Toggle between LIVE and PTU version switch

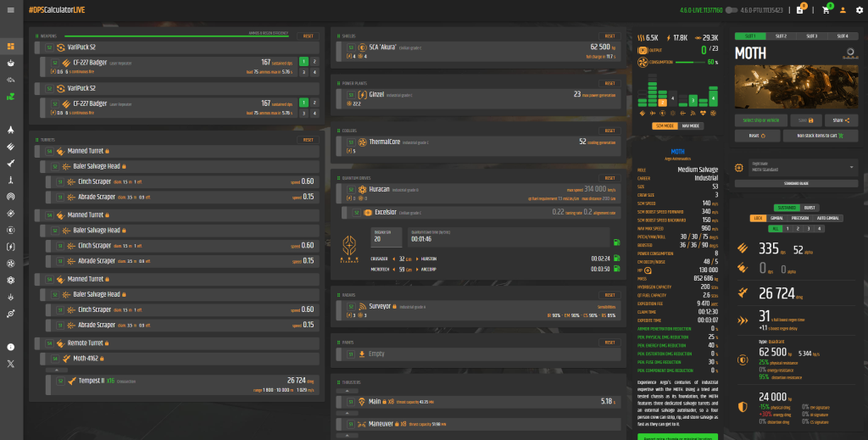click(x=732, y=10)
